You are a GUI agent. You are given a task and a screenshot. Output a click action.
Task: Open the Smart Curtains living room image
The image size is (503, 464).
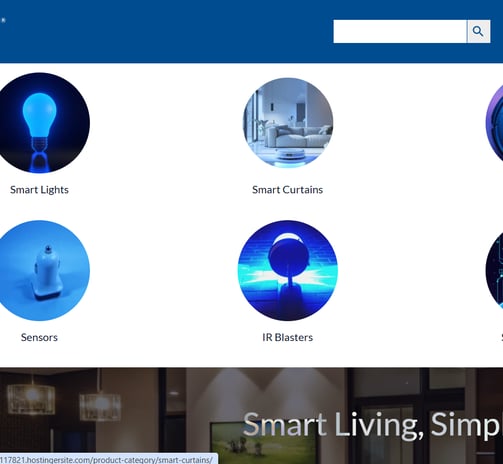click(288, 123)
